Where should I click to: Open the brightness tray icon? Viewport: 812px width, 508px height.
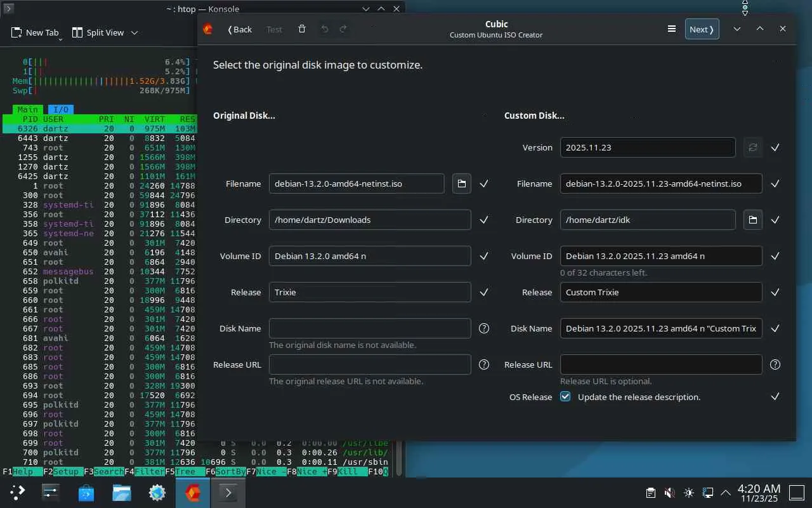click(689, 493)
